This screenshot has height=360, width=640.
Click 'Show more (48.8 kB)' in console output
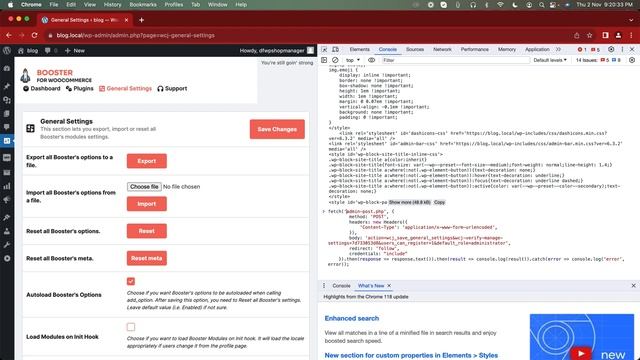coord(409,202)
